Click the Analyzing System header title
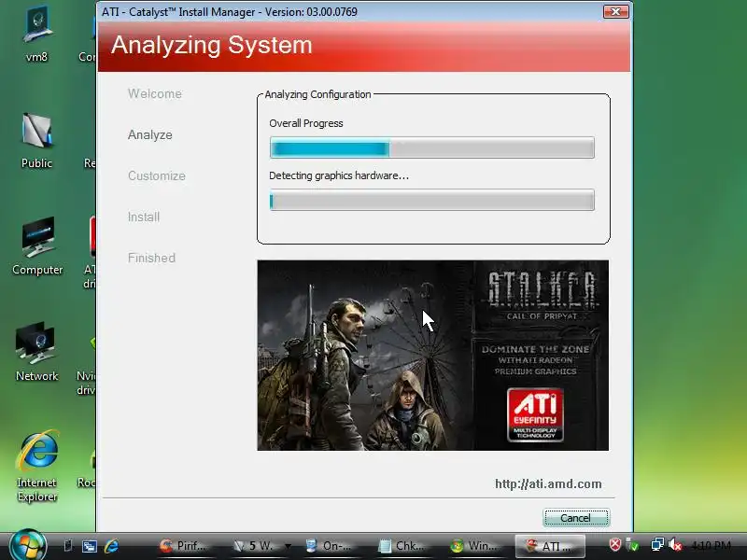747x560 pixels. coord(212,45)
